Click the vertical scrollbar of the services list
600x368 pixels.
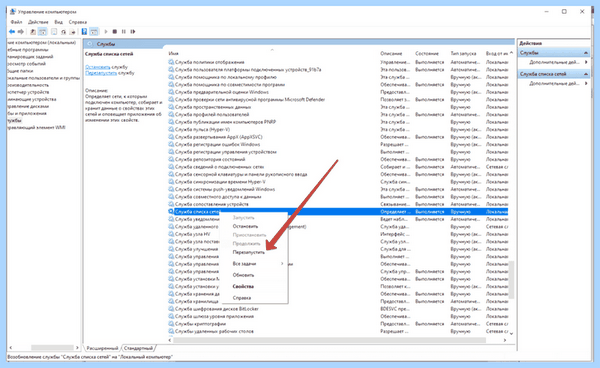[511, 280]
